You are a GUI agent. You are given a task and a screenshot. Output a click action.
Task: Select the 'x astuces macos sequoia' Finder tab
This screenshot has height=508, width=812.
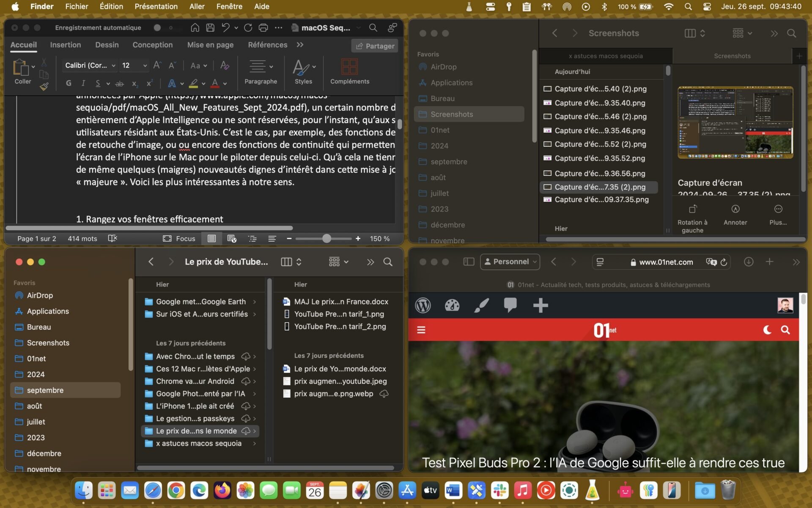[605, 56]
